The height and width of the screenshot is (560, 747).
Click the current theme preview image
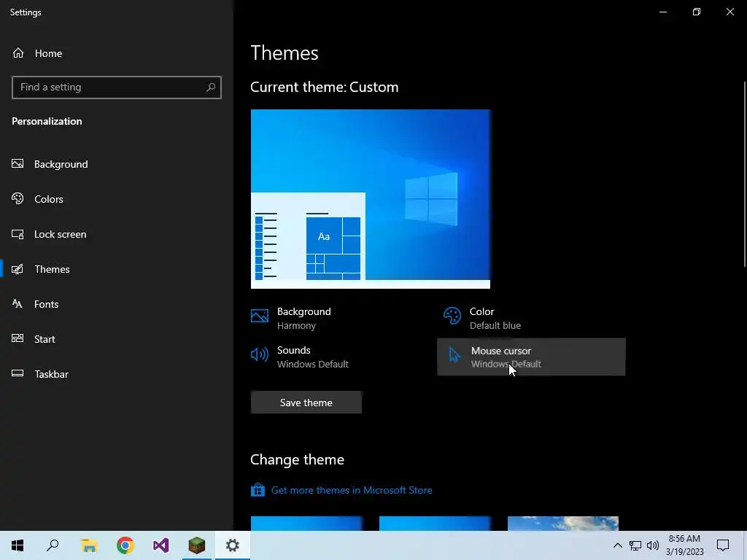coord(370,199)
